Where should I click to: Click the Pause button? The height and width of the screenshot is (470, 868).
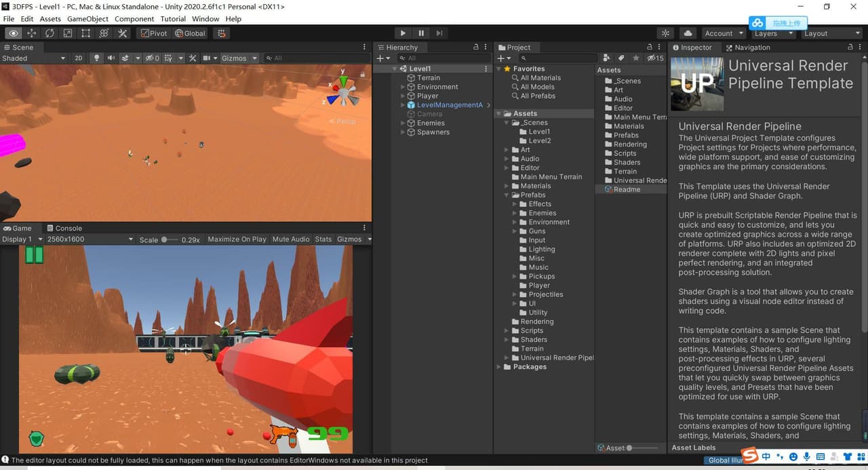point(421,33)
